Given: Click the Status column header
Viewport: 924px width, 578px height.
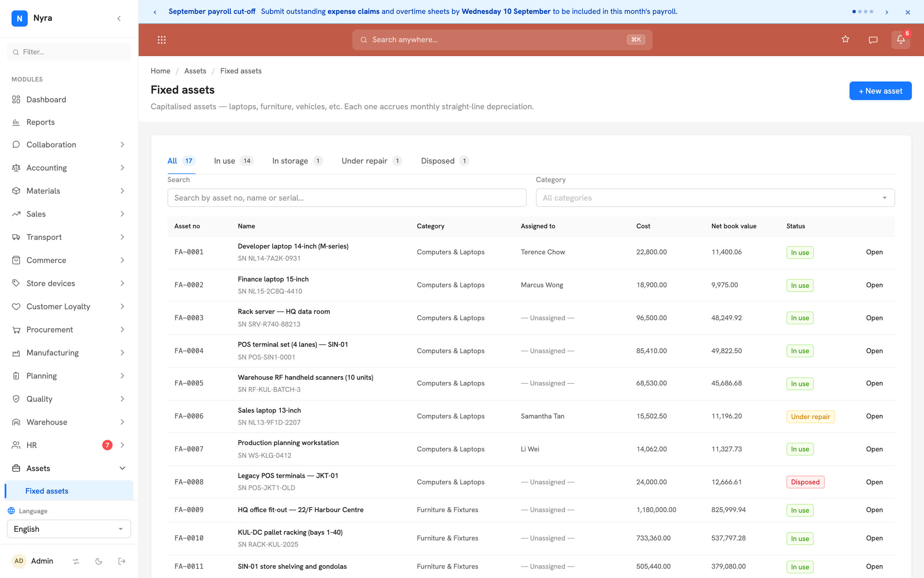Looking at the screenshot, I should coord(795,226).
